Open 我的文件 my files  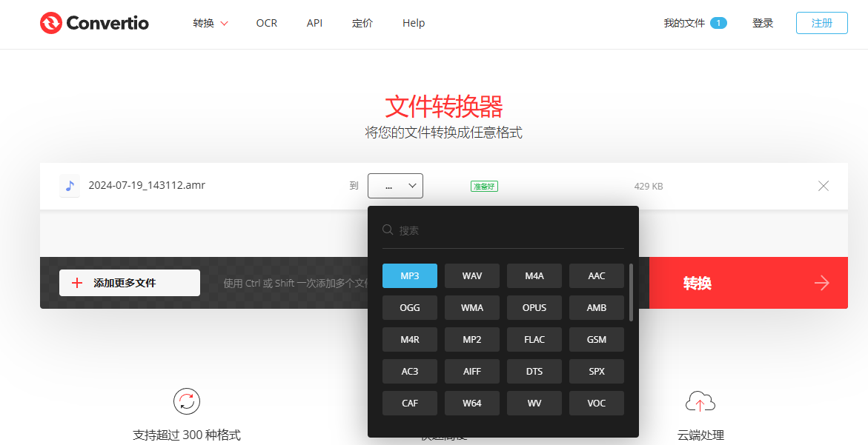click(x=684, y=23)
